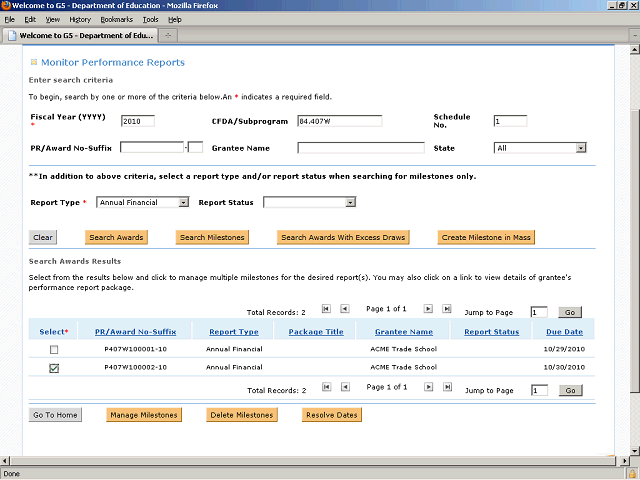The image size is (640, 480).
Task: Click the Grantee Name text field
Action: point(360,148)
